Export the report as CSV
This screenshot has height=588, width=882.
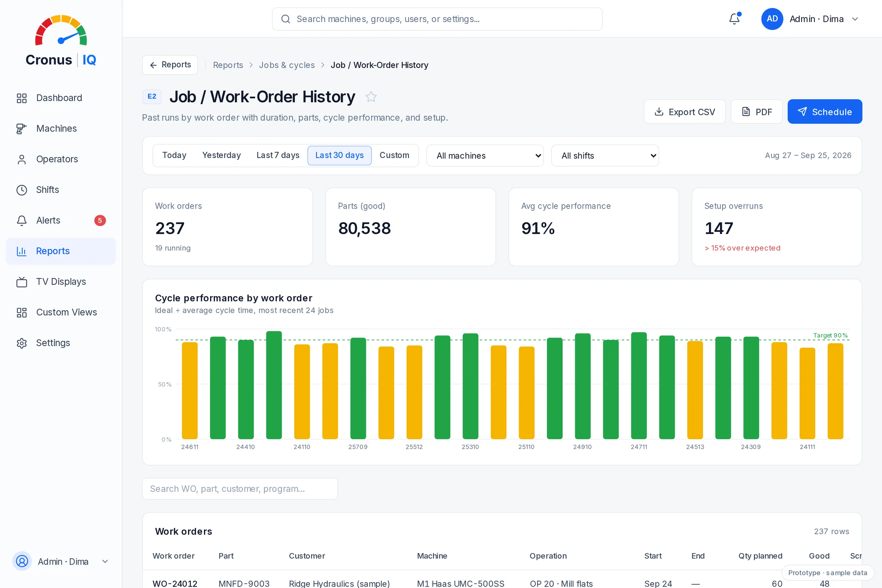(684, 112)
